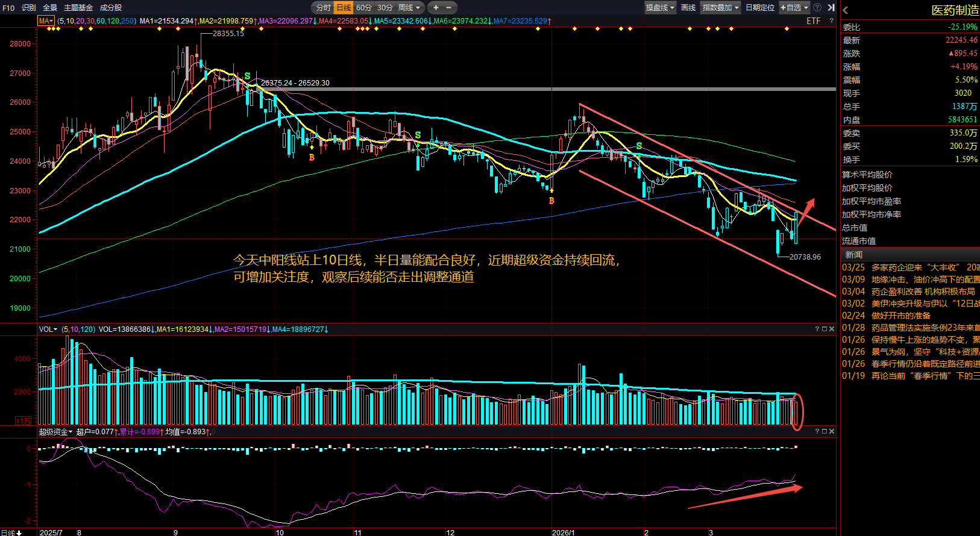This screenshot has width=980, height=536.
Task: Click the zoom out minus icon
Action: point(449,8)
